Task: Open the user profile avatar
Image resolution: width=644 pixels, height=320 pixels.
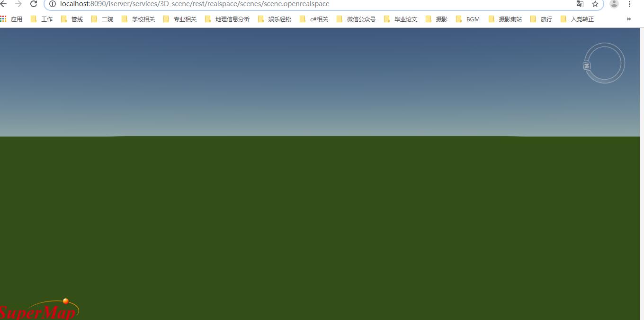Action: 614,4
